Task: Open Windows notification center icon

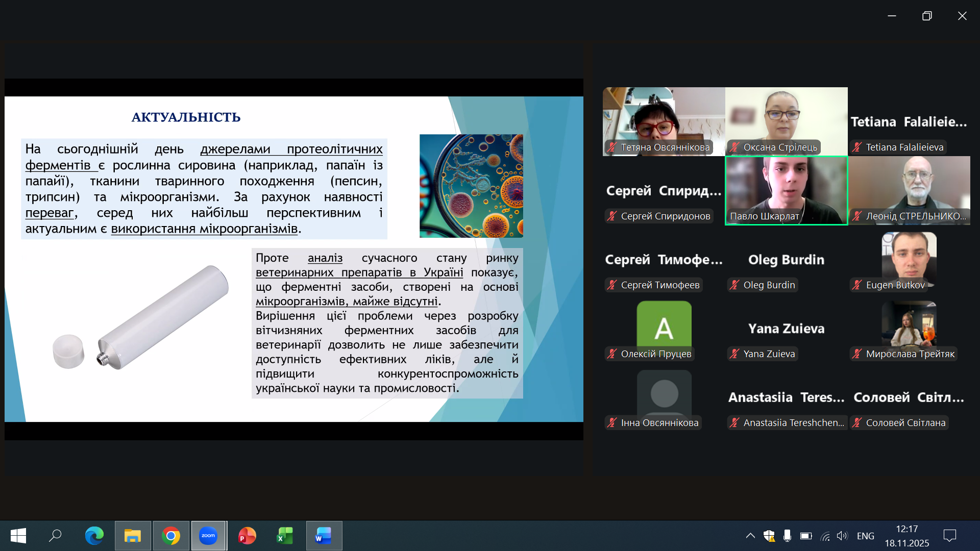Action: click(950, 536)
